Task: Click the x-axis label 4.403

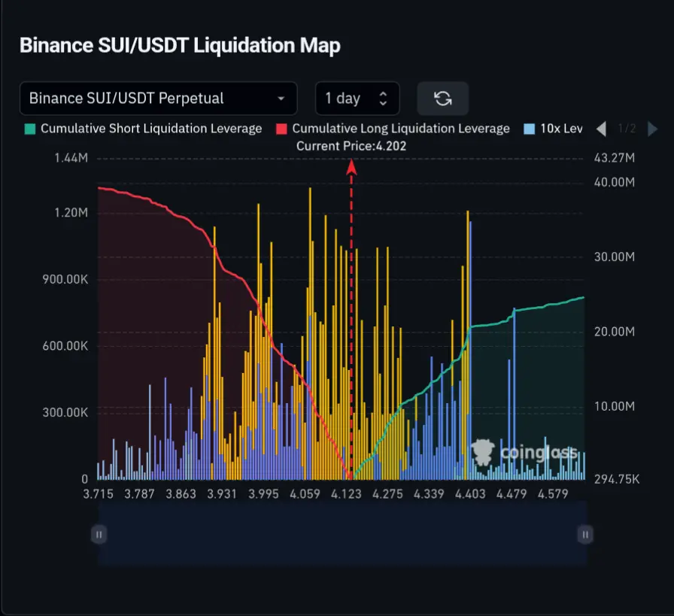Action: click(470, 494)
